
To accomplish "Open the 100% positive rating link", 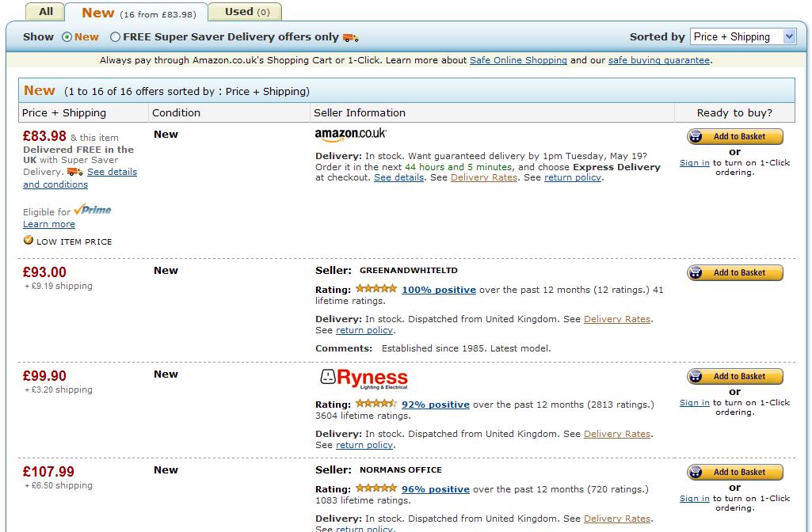I will point(439,290).
